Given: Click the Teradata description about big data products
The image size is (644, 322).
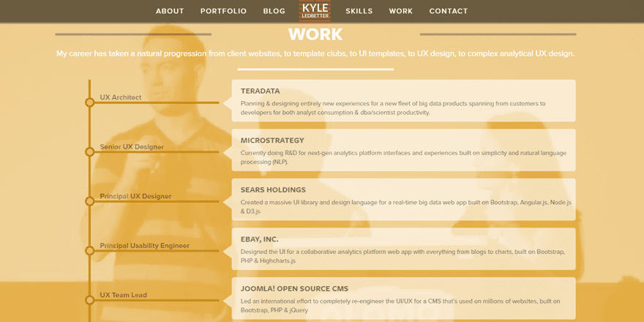Looking at the screenshot, I should (x=393, y=108).
